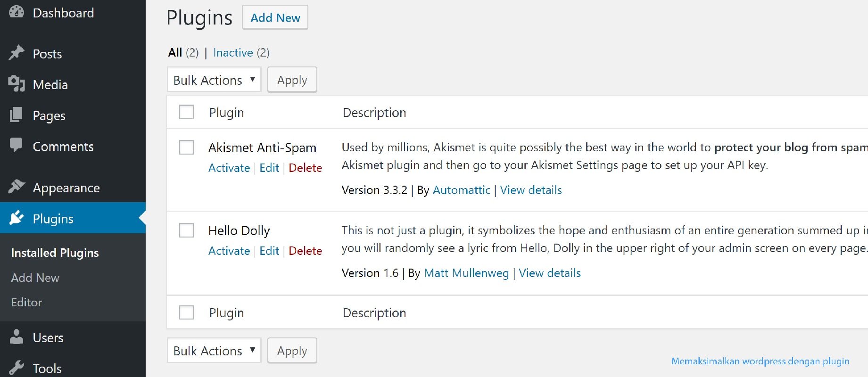Screen dimensions: 868x377
Task: Select the Posts pushpin icon
Action: (17, 53)
